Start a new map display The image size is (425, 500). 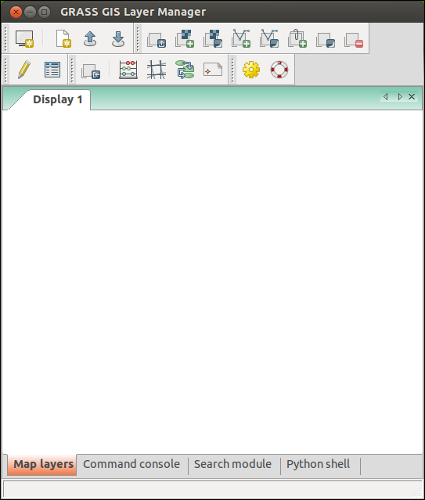[24, 39]
